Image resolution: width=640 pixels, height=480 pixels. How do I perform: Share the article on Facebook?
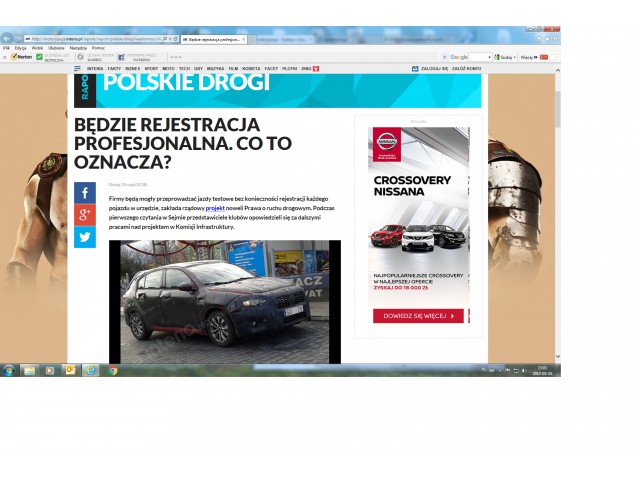click(85, 193)
